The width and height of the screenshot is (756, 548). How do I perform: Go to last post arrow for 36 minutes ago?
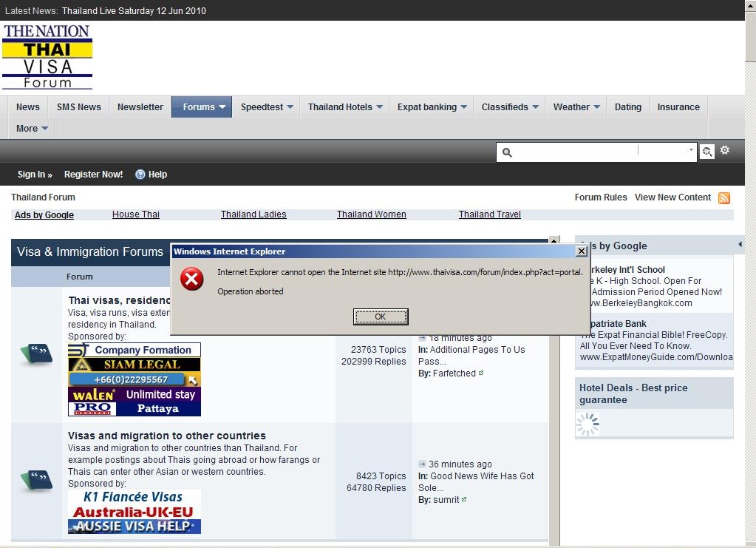coord(422,464)
